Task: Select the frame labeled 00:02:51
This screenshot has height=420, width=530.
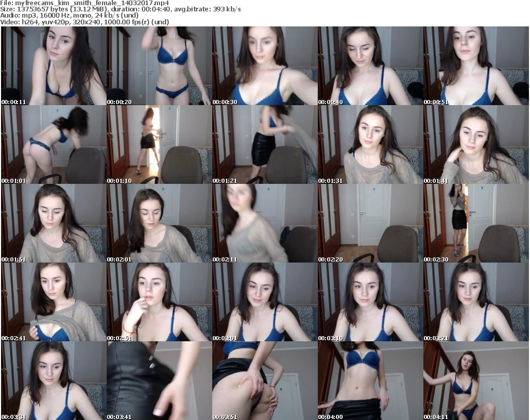Action: [x=159, y=302]
